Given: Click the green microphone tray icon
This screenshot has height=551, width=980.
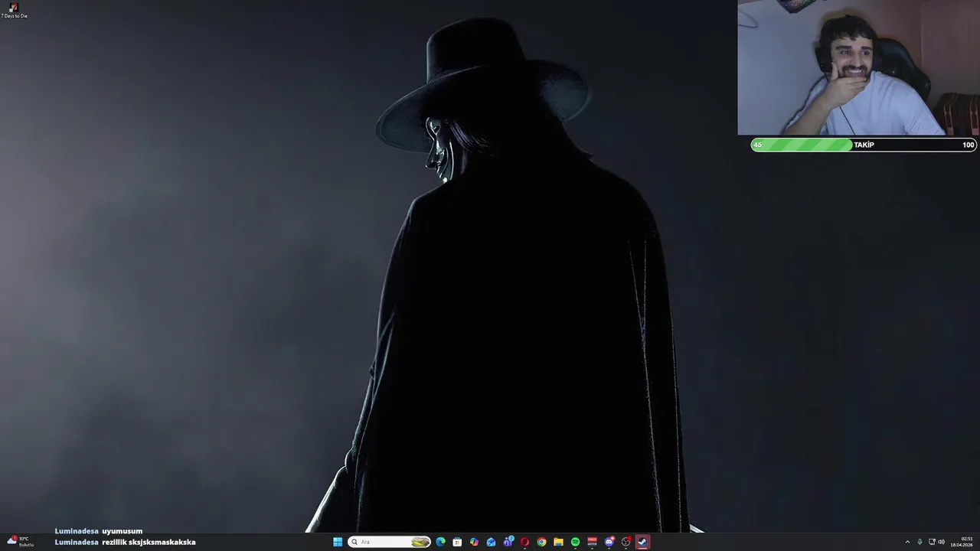Looking at the screenshot, I should tap(920, 542).
